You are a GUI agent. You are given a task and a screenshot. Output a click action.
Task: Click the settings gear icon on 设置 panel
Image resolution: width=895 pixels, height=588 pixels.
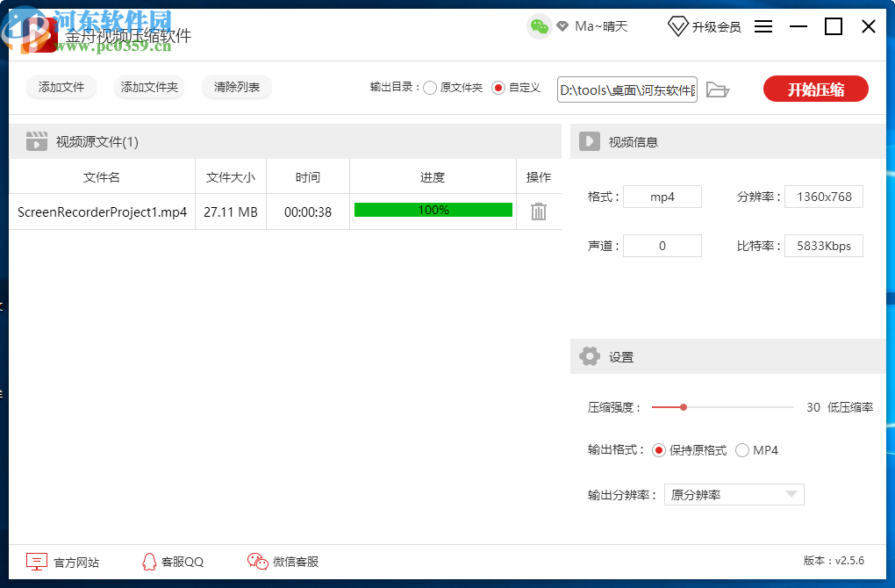click(590, 356)
